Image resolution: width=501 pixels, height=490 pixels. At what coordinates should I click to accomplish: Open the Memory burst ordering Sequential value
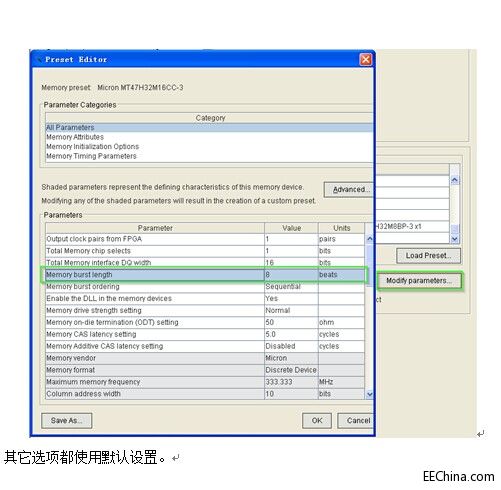point(291,287)
